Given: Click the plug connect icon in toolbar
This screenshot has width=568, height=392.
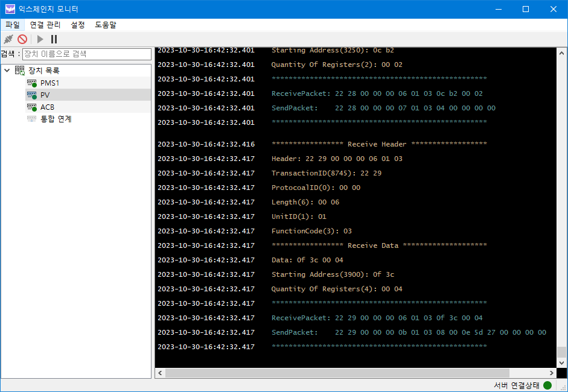Looking at the screenshot, I should 8,39.
